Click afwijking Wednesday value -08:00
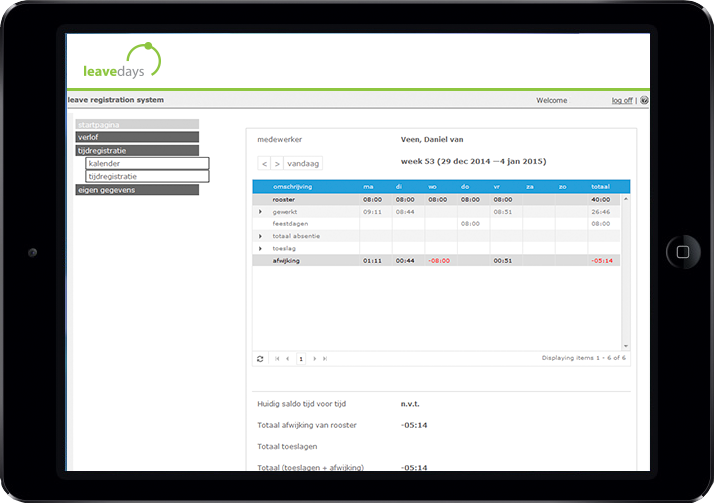This screenshot has height=503, width=714. click(439, 261)
